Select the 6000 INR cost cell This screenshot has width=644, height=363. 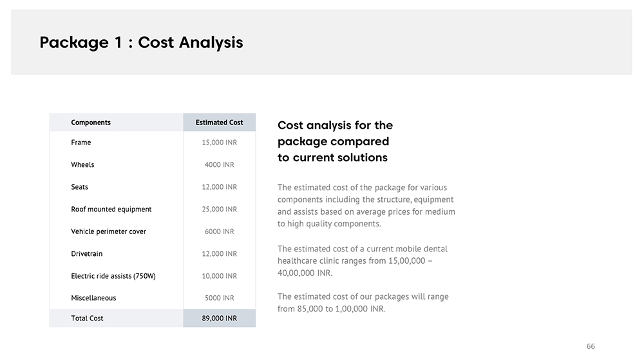[x=220, y=231]
